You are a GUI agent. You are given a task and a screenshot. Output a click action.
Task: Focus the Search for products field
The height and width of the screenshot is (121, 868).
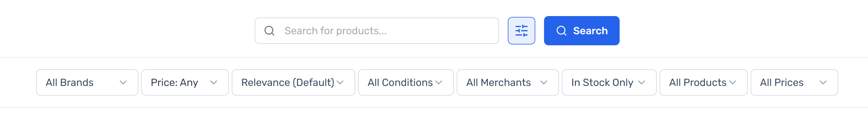coord(377,31)
